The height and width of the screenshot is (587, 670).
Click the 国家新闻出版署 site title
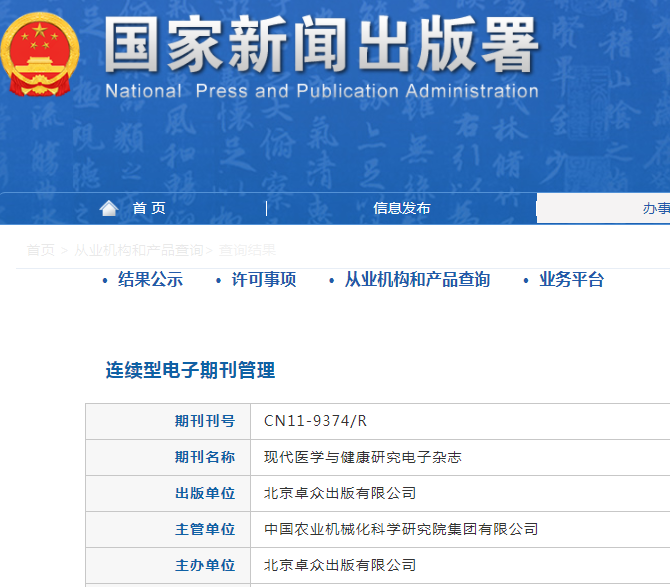[321, 44]
